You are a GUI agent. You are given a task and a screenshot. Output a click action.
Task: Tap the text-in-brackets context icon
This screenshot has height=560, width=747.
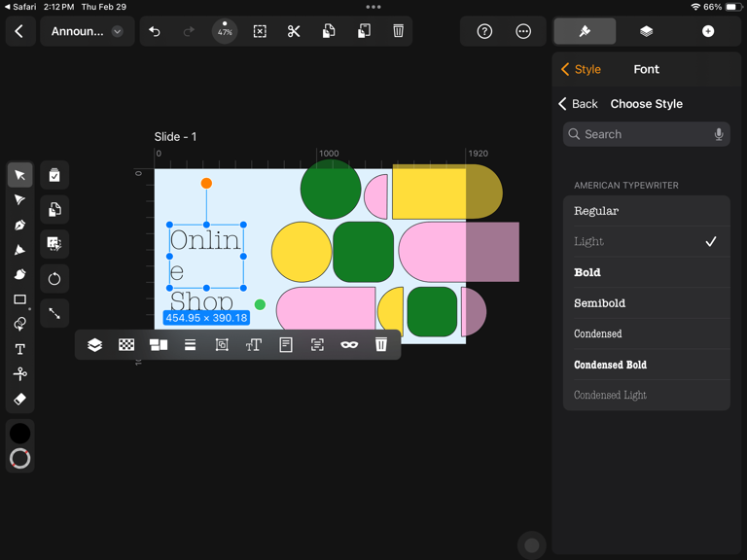[x=317, y=345]
